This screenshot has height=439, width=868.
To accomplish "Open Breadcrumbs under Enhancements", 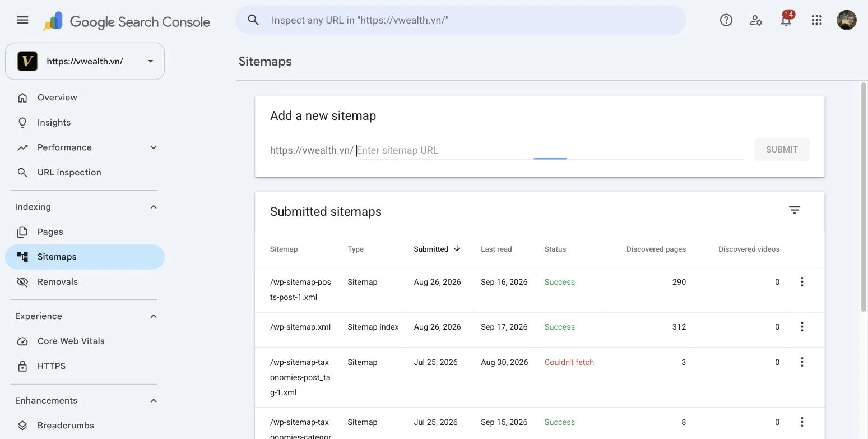I will click(x=85, y=426).
